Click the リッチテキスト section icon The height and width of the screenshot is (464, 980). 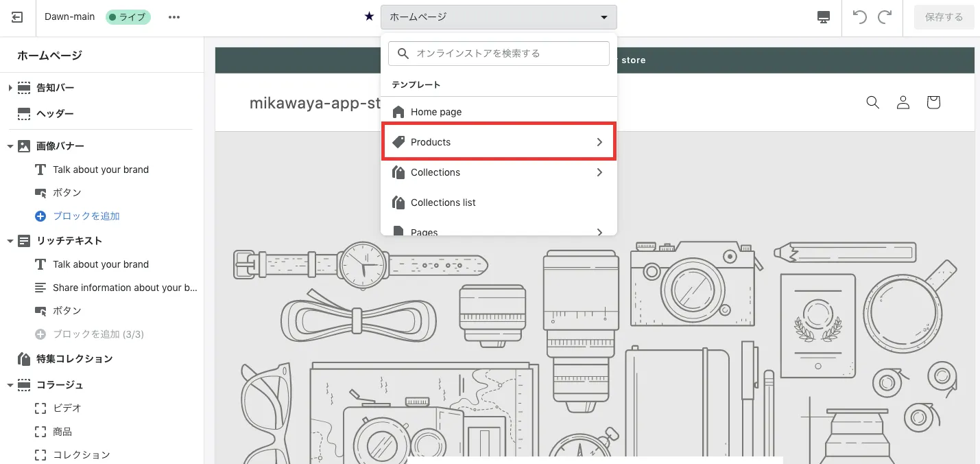point(24,241)
